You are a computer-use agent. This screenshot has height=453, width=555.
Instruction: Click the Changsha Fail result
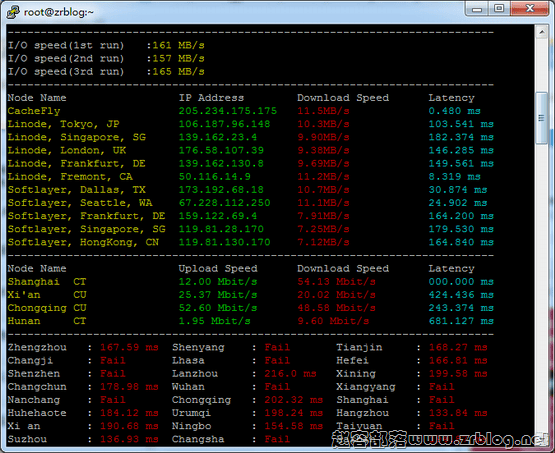click(x=277, y=439)
